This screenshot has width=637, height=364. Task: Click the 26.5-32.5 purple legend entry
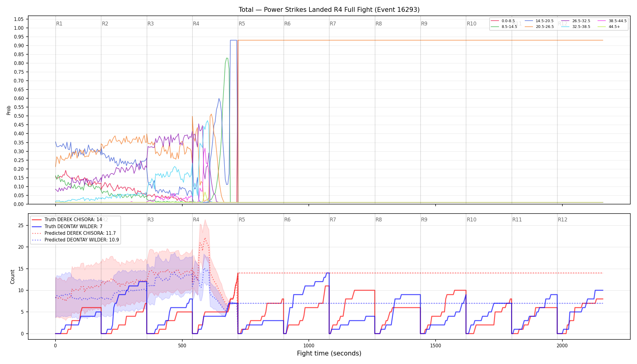coord(576,21)
